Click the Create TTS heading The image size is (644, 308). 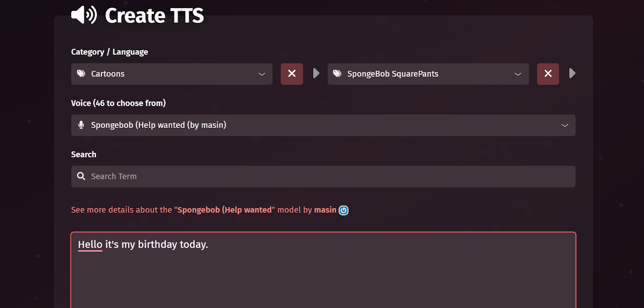(155, 16)
